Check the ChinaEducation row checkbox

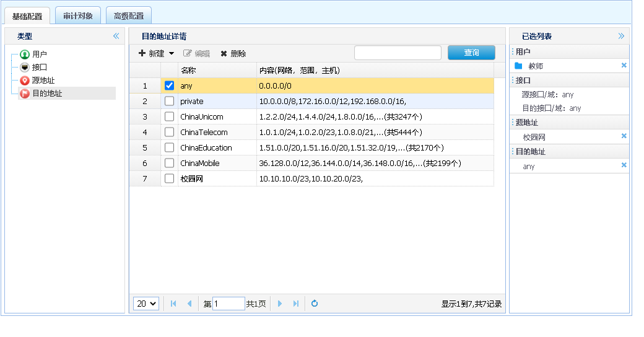point(169,147)
